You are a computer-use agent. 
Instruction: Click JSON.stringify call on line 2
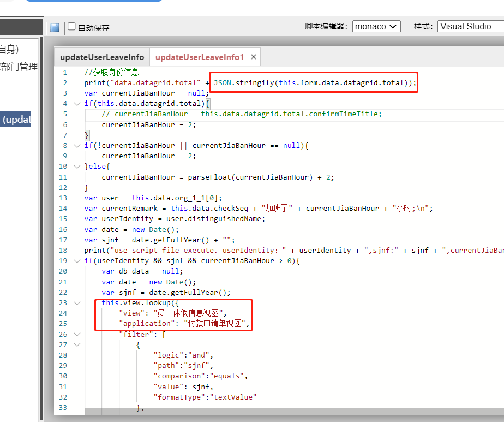[x=315, y=82]
